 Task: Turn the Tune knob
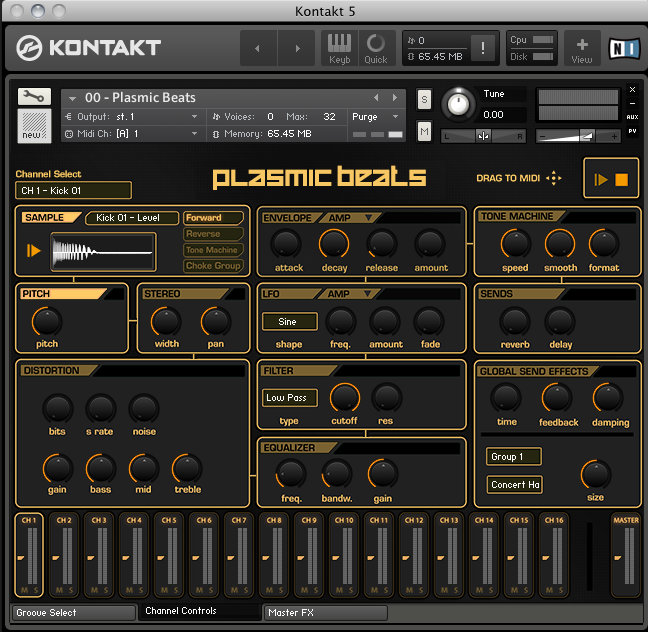tap(458, 104)
